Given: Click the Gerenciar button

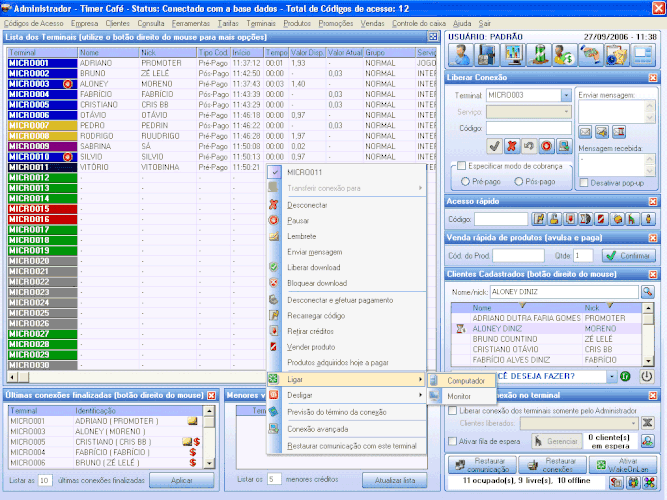Looking at the screenshot, I should (x=557, y=441).
